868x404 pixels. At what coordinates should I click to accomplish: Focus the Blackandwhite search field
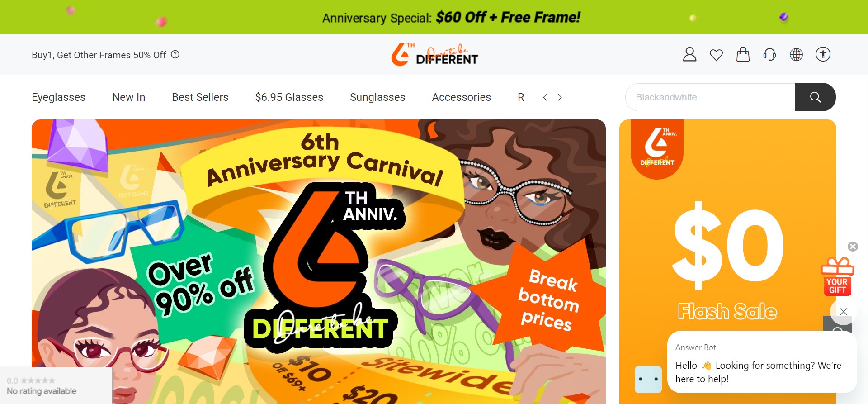[710, 97]
